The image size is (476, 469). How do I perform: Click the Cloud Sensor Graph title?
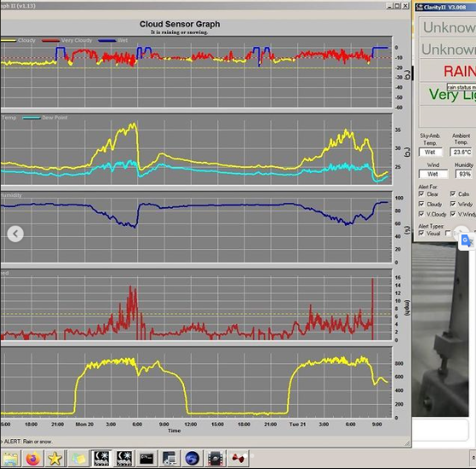point(180,24)
